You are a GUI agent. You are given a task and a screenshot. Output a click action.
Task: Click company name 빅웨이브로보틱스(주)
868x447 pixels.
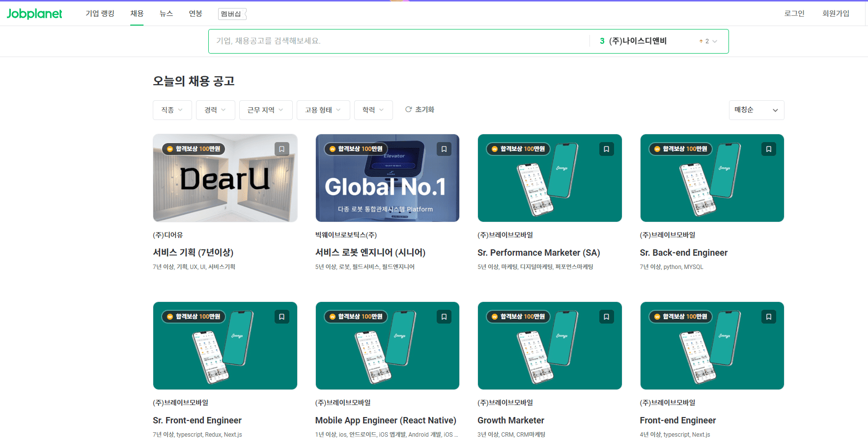[346, 235]
